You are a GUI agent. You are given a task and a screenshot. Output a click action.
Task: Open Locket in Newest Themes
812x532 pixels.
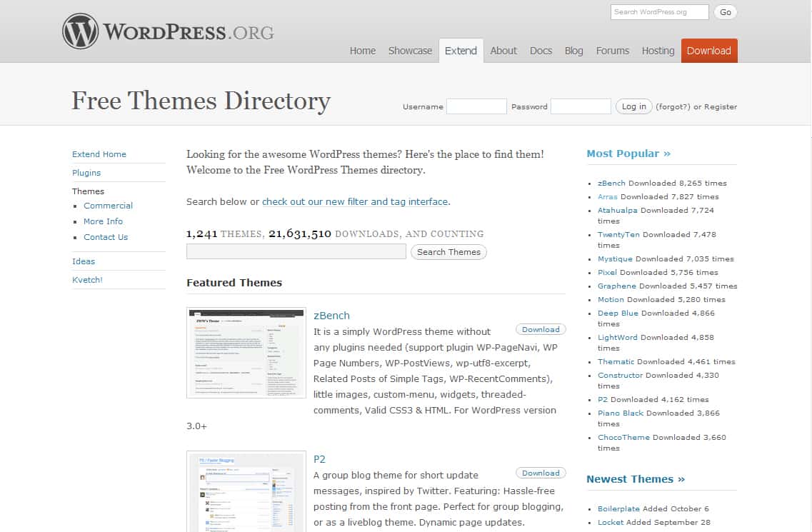pyautogui.click(x=611, y=522)
